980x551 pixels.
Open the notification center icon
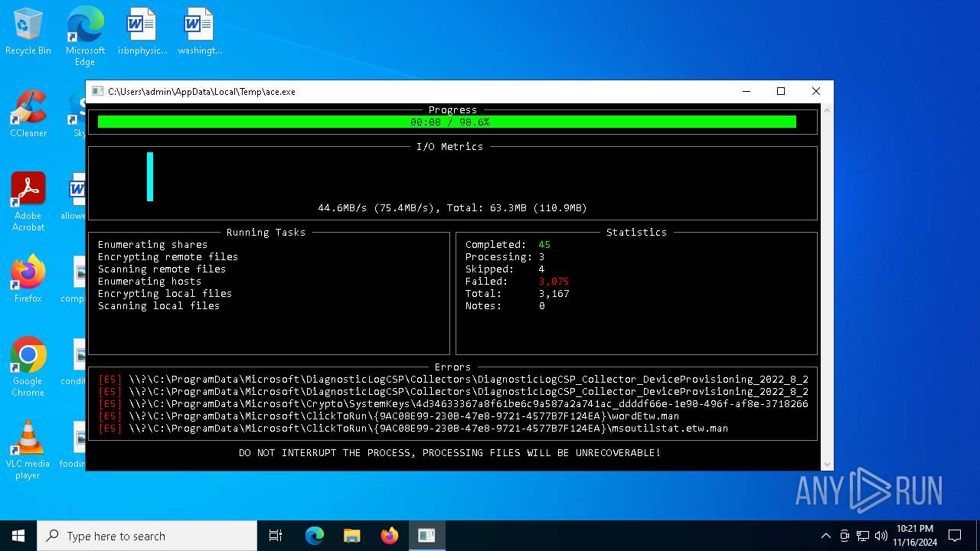(955, 536)
